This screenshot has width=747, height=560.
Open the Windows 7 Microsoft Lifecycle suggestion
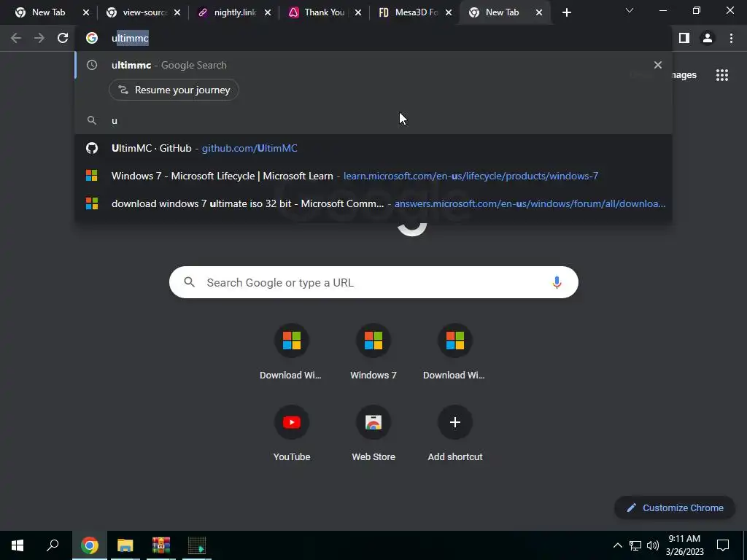click(x=373, y=176)
